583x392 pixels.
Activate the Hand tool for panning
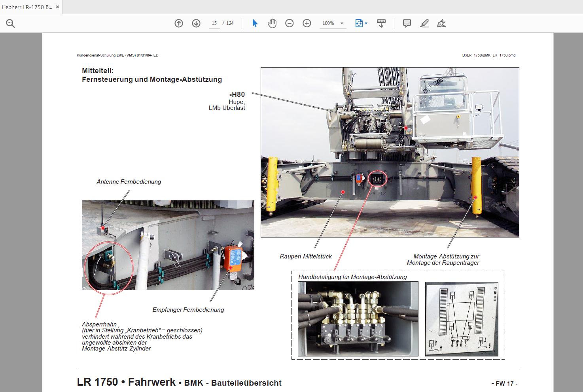pyautogui.click(x=272, y=23)
